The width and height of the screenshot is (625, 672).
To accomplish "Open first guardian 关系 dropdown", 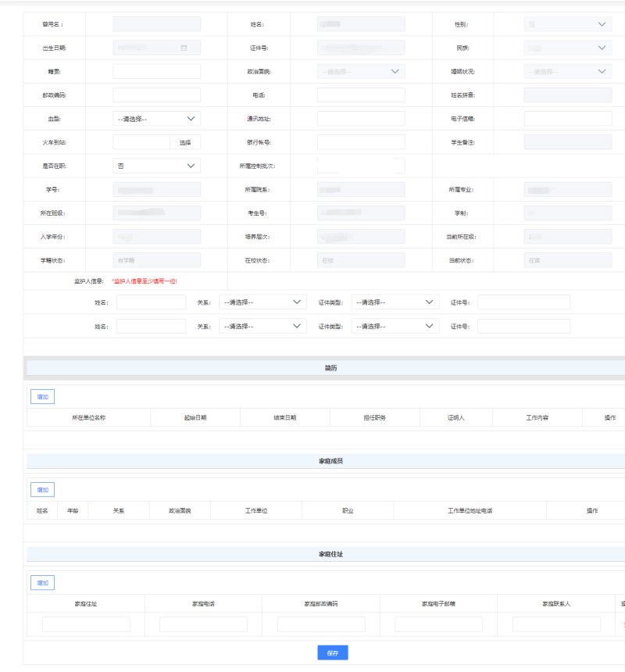I will 262,302.
